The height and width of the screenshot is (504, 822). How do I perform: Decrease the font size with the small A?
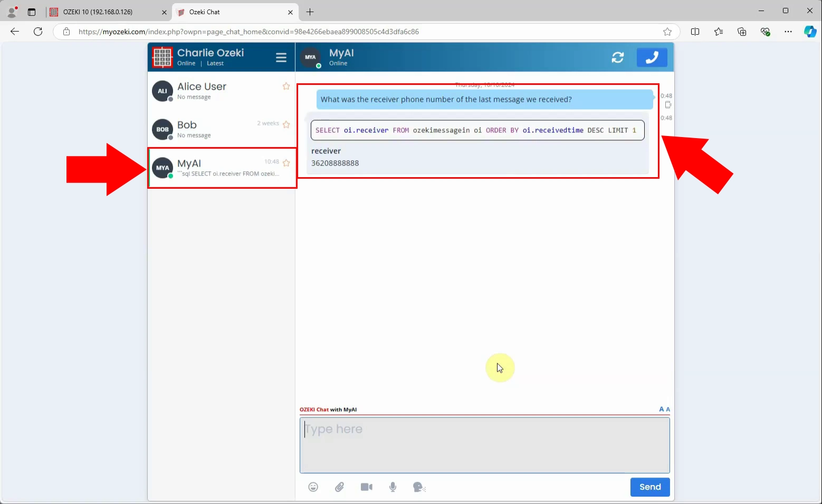point(668,410)
